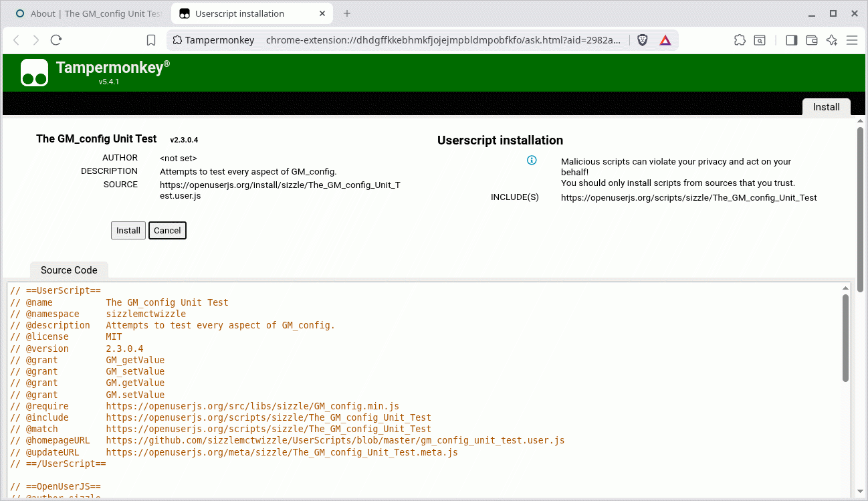The height and width of the screenshot is (501, 868).
Task: Click the Tampermonkey logo in the header
Action: click(x=34, y=72)
